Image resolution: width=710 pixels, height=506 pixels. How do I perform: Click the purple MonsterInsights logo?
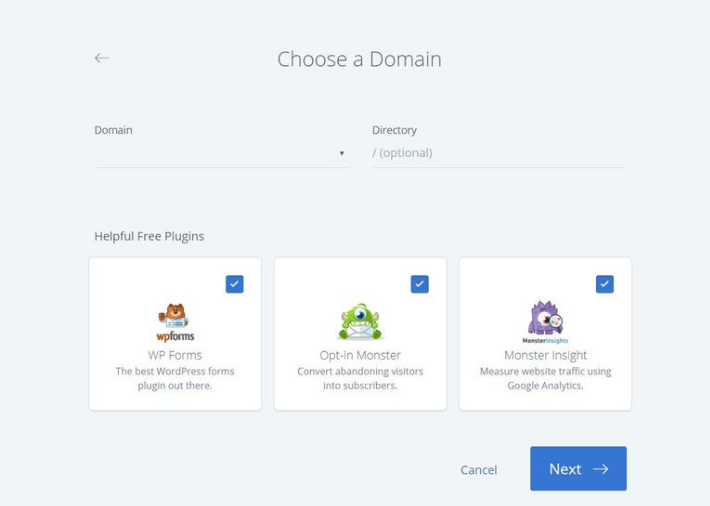point(545,322)
